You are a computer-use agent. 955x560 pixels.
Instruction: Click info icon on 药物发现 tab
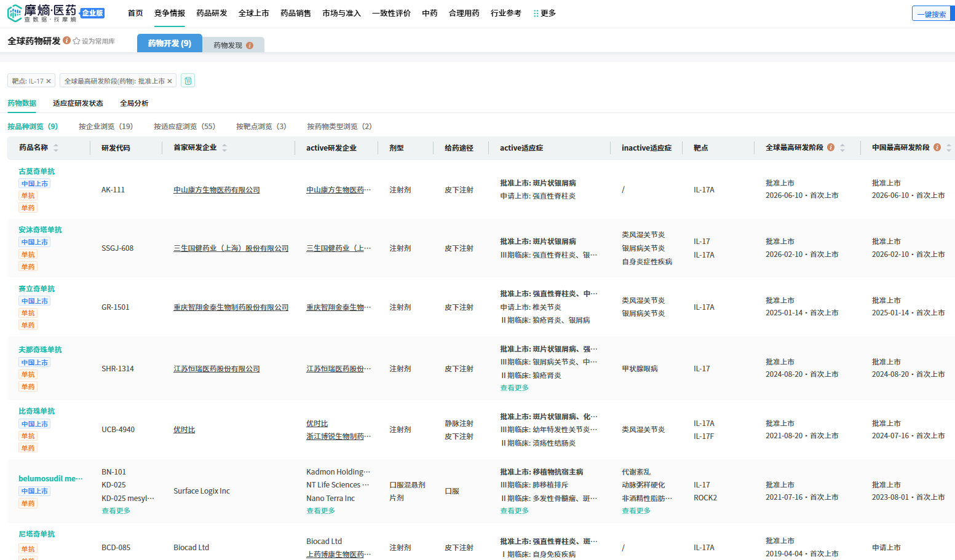[x=250, y=45]
